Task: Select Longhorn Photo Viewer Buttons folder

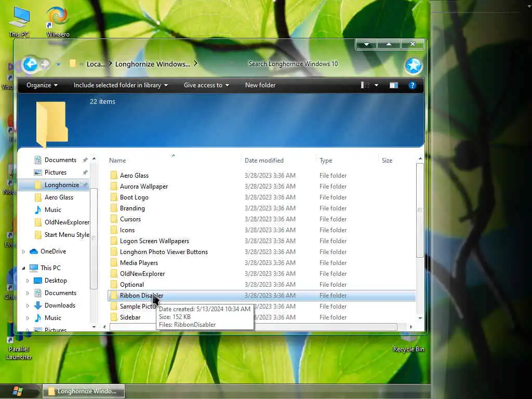Action: click(x=164, y=252)
